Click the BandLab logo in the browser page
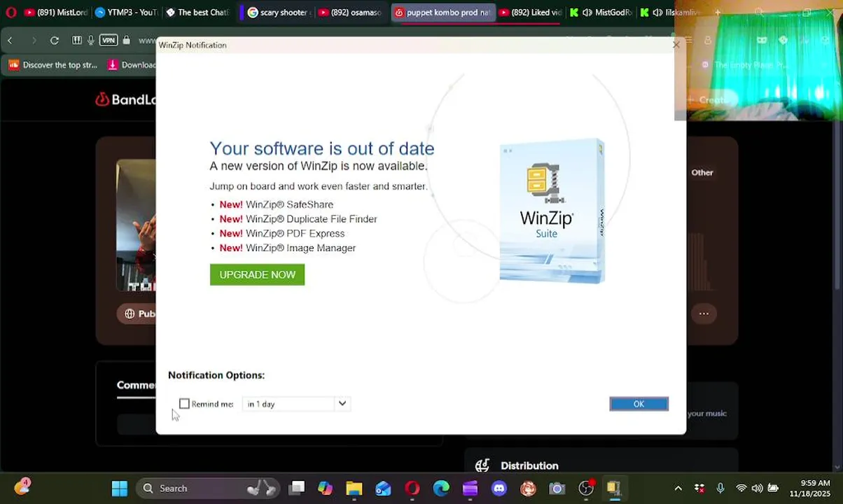This screenshot has height=504, width=843. 126,100
